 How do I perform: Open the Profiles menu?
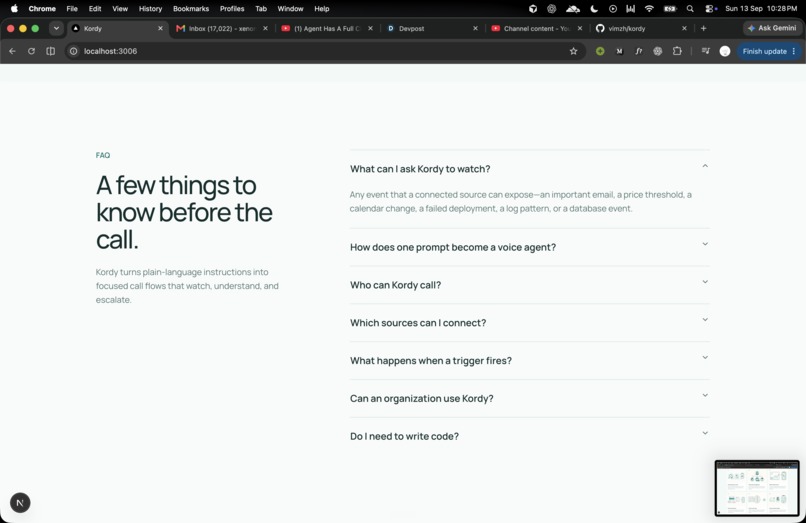click(232, 9)
